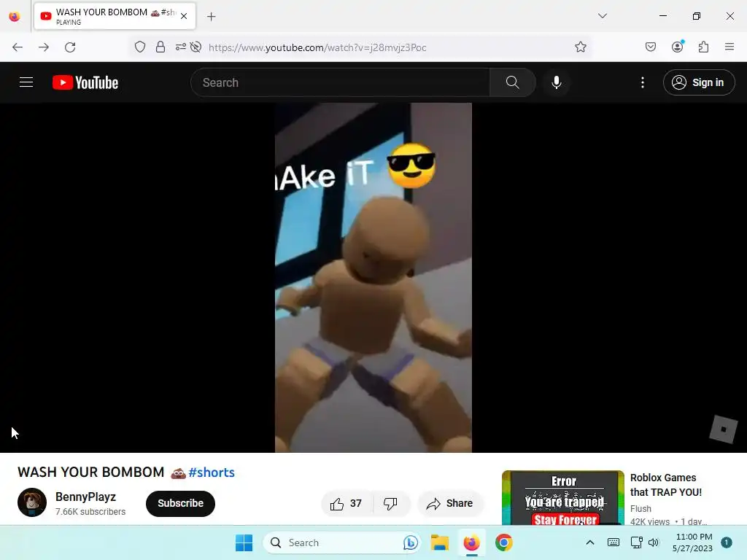Bookmark this page with the star icon
The width and height of the screenshot is (747, 560).
pos(580,47)
